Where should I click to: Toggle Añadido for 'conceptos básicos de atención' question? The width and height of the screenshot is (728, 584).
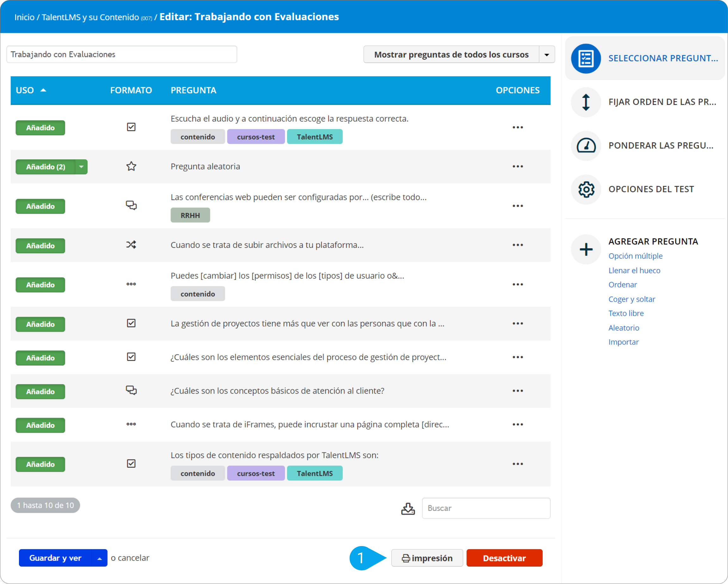[x=40, y=391]
